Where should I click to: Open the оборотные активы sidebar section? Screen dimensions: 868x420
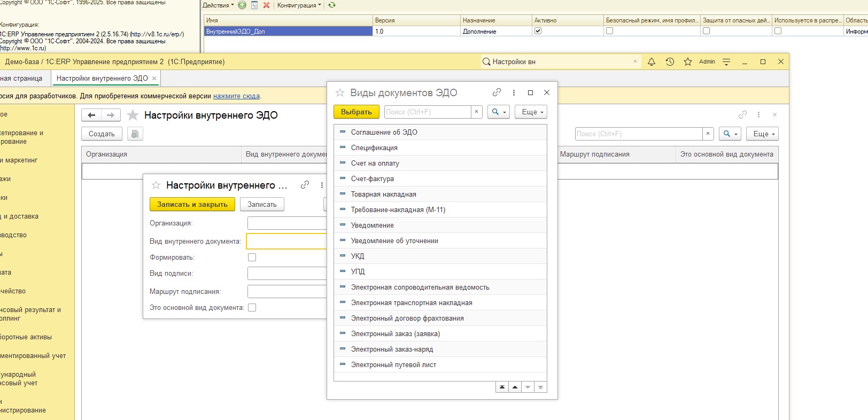(26, 337)
